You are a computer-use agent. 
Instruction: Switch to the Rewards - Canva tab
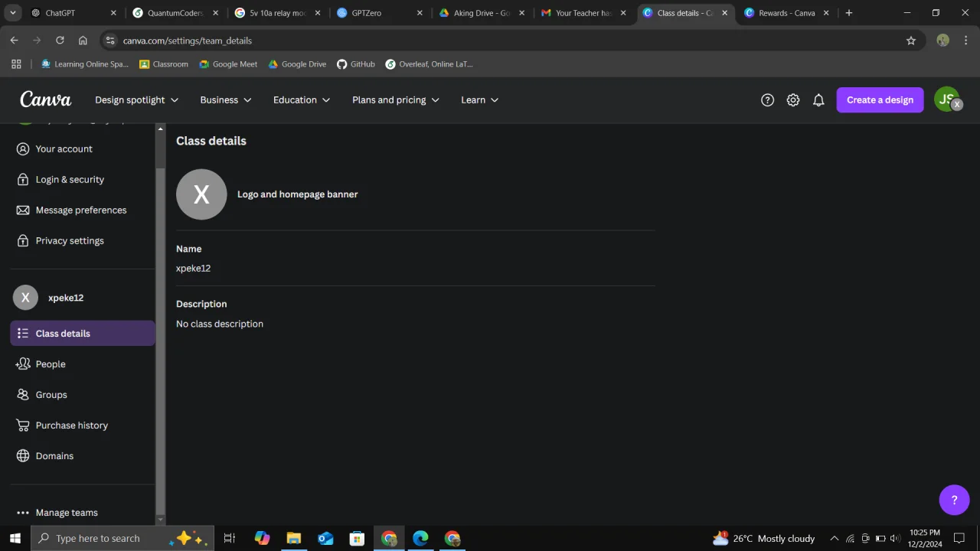coord(787,13)
